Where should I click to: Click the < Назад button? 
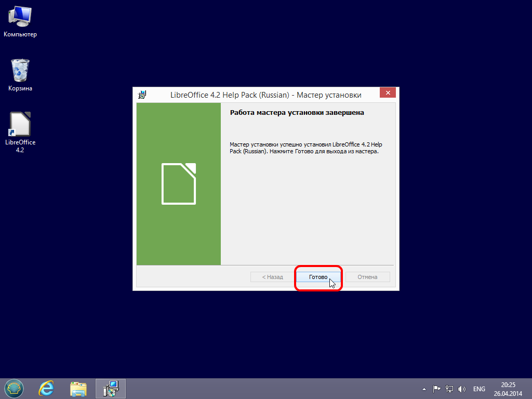pyautogui.click(x=272, y=277)
